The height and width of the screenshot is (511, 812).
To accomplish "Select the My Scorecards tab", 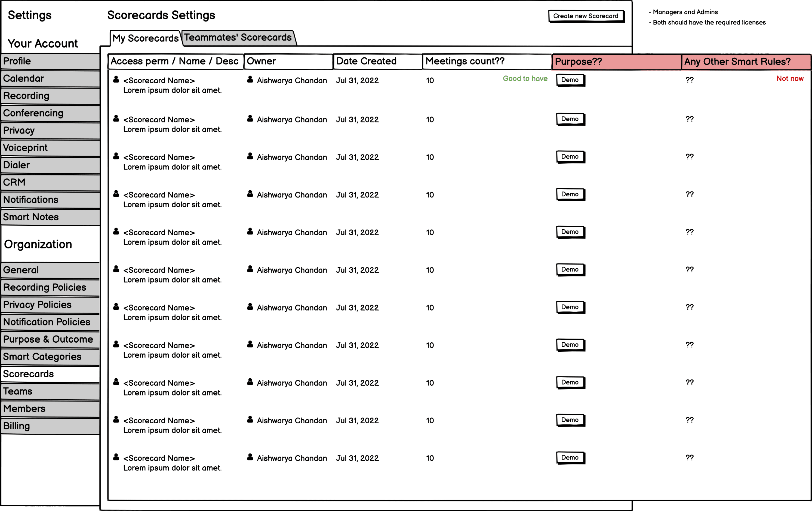I will (145, 38).
